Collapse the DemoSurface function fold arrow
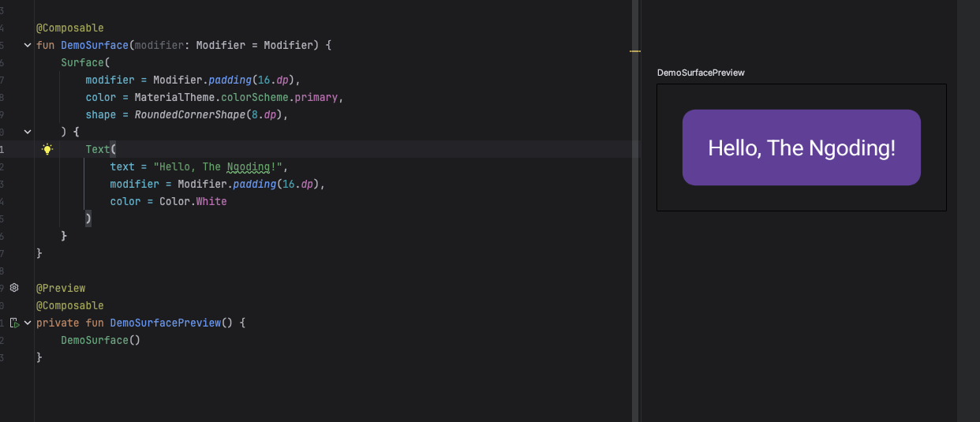The image size is (980, 422). 28,46
